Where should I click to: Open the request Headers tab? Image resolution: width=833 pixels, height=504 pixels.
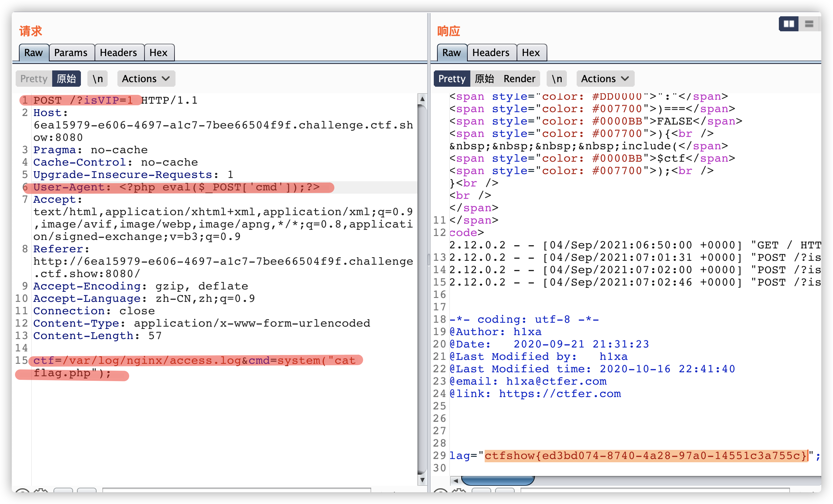coord(118,53)
